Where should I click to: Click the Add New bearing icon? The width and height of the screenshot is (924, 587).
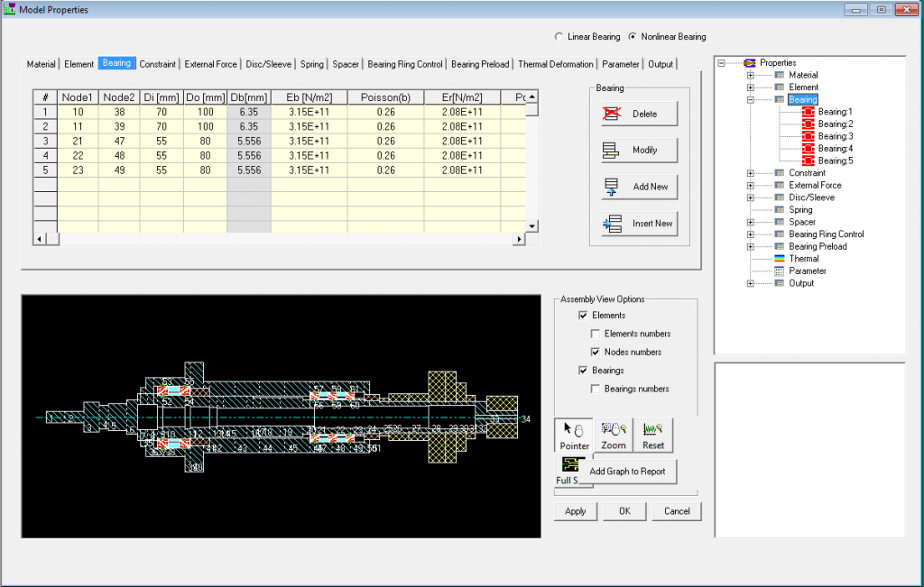pyautogui.click(x=612, y=187)
